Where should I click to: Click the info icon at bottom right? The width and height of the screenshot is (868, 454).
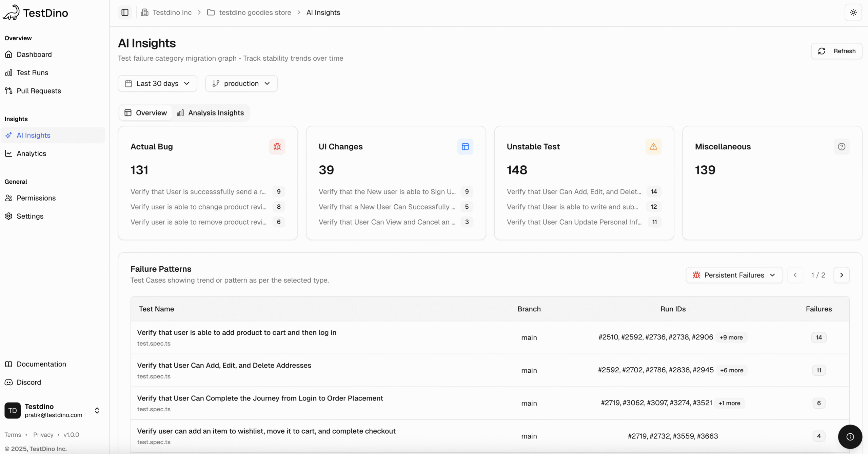(850, 437)
